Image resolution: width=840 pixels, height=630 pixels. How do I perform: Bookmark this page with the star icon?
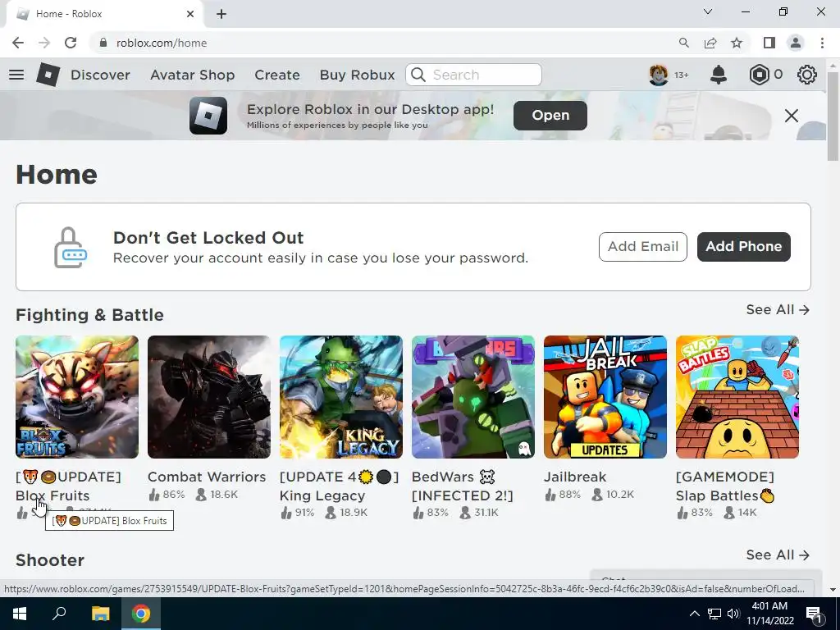coord(737,43)
